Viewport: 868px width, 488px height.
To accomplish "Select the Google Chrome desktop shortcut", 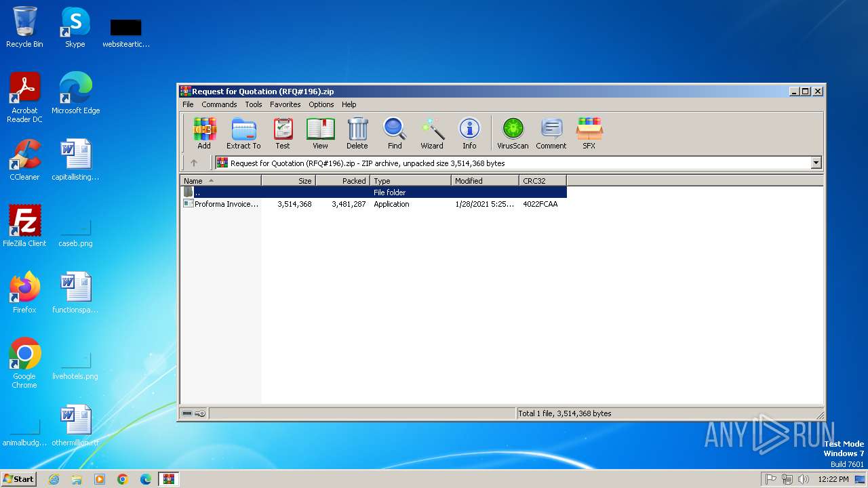I will (24, 363).
